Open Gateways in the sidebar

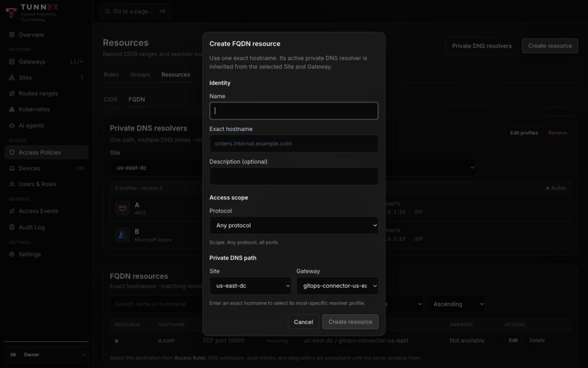[46, 62]
